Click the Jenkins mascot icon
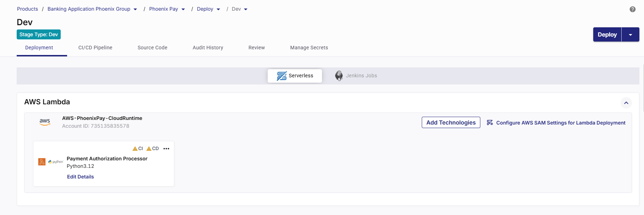This screenshot has height=215, width=644. coord(339,76)
